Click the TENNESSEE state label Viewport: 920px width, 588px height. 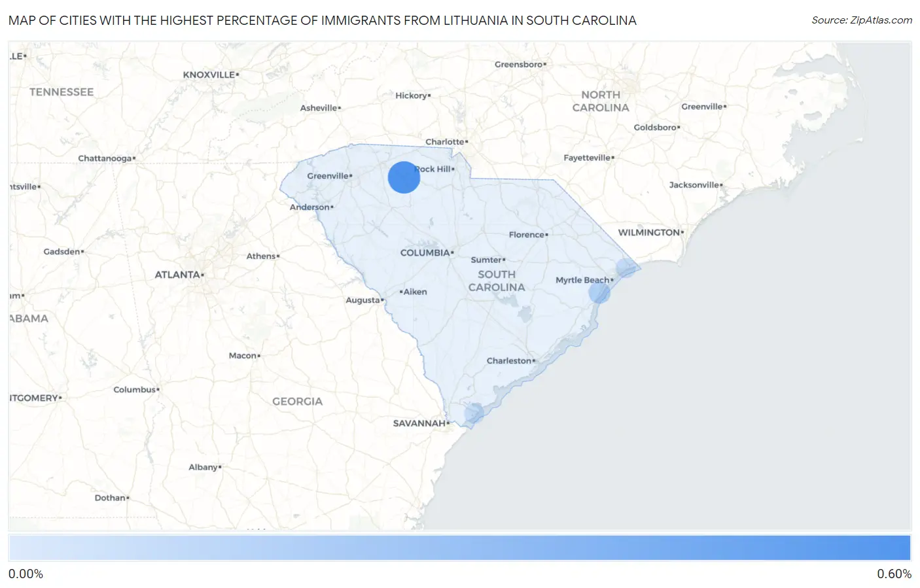coord(62,92)
